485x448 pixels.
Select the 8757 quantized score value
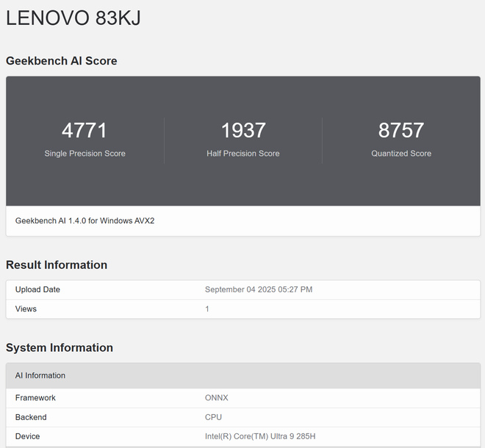pos(401,131)
